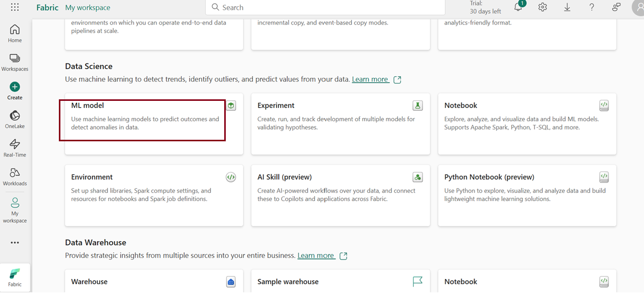Go to Home in left sidebar
Viewport: 644px width, 300px height.
[x=15, y=33]
